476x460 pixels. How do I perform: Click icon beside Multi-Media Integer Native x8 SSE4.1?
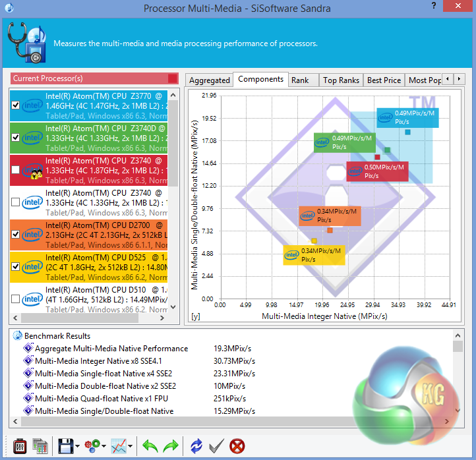click(x=28, y=360)
